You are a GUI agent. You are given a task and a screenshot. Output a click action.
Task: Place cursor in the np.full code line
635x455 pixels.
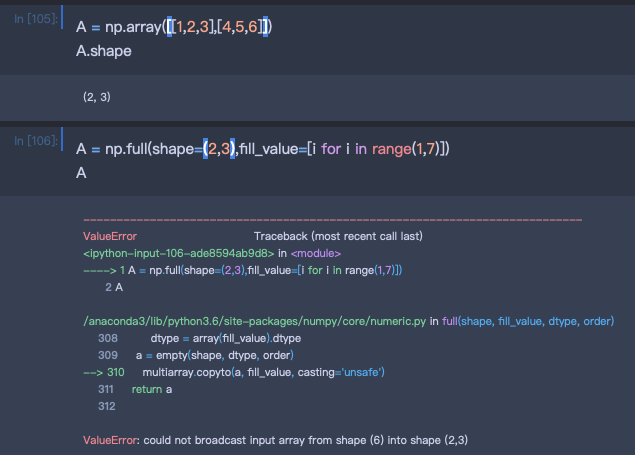(x=263, y=149)
